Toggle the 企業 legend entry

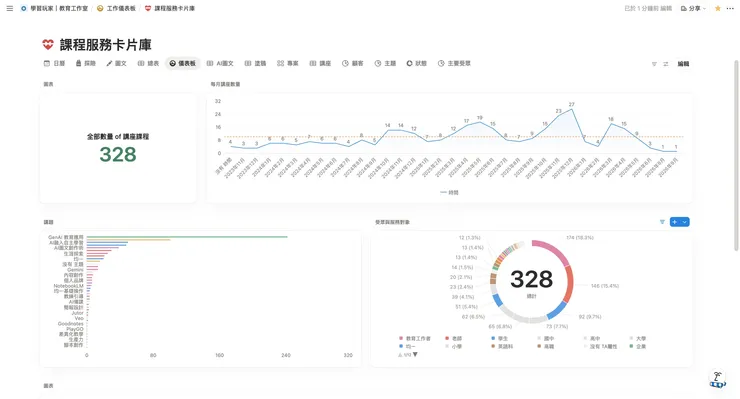pos(638,347)
